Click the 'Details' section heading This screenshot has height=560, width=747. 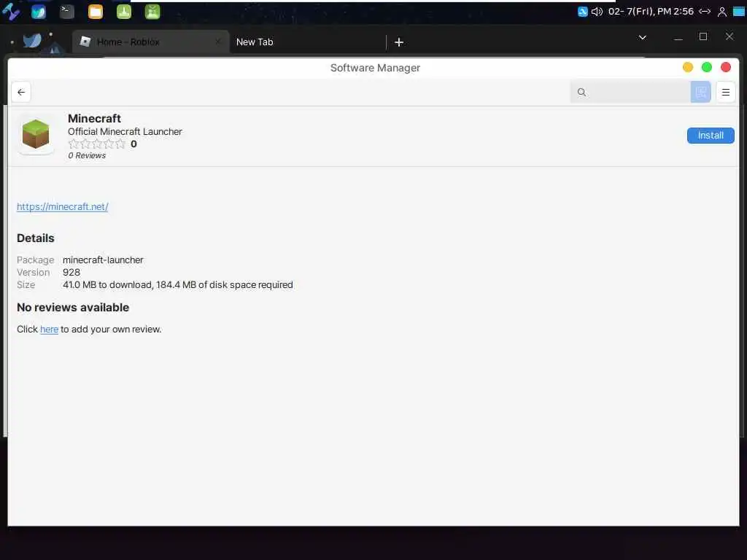tap(36, 238)
